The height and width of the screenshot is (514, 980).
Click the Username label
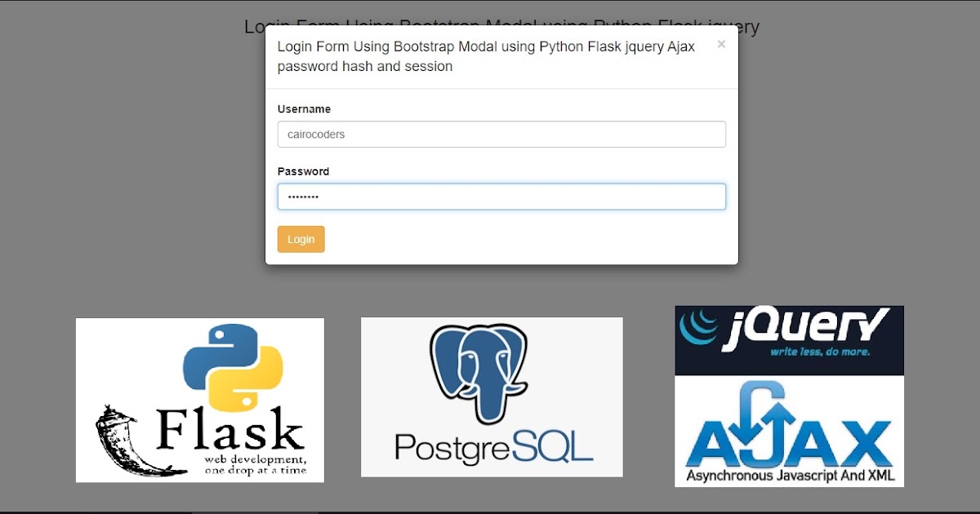[304, 109]
